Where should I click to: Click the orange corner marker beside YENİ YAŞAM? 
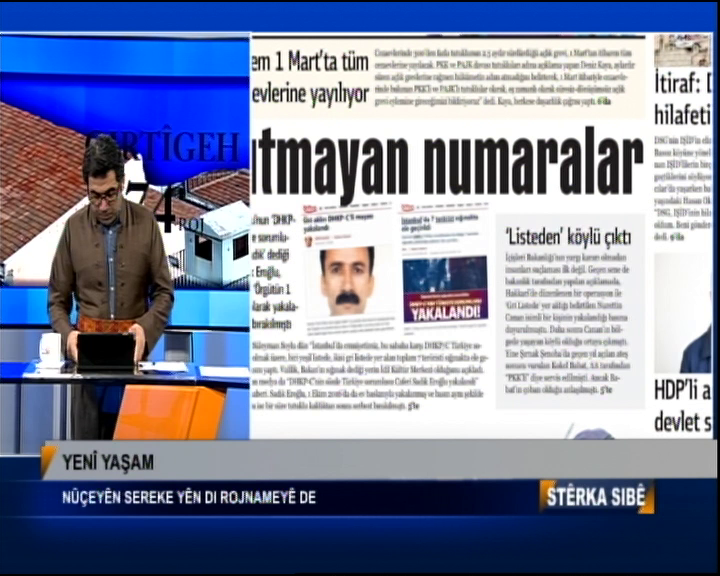click(x=49, y=460)
